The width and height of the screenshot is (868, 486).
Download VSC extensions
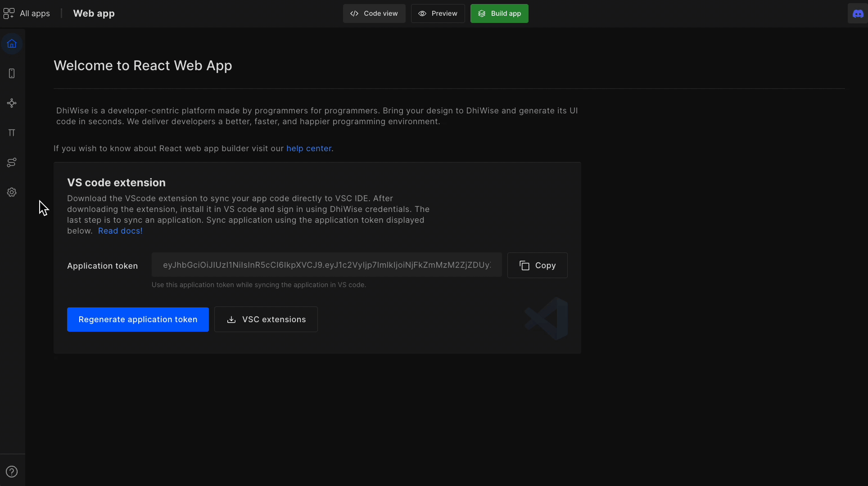coord(266,319)
